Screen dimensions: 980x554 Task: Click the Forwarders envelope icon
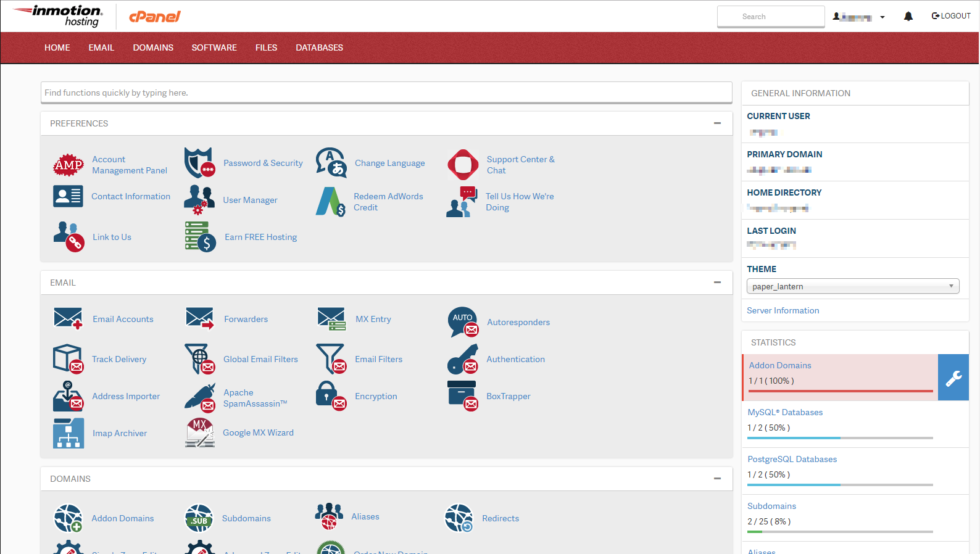[x=199, y=319]
